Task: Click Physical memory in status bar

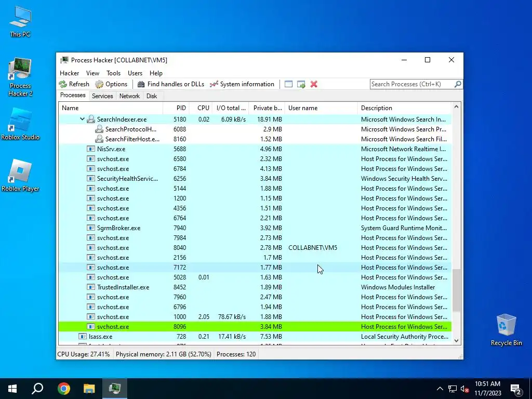Action: click(x=164, y=354)
